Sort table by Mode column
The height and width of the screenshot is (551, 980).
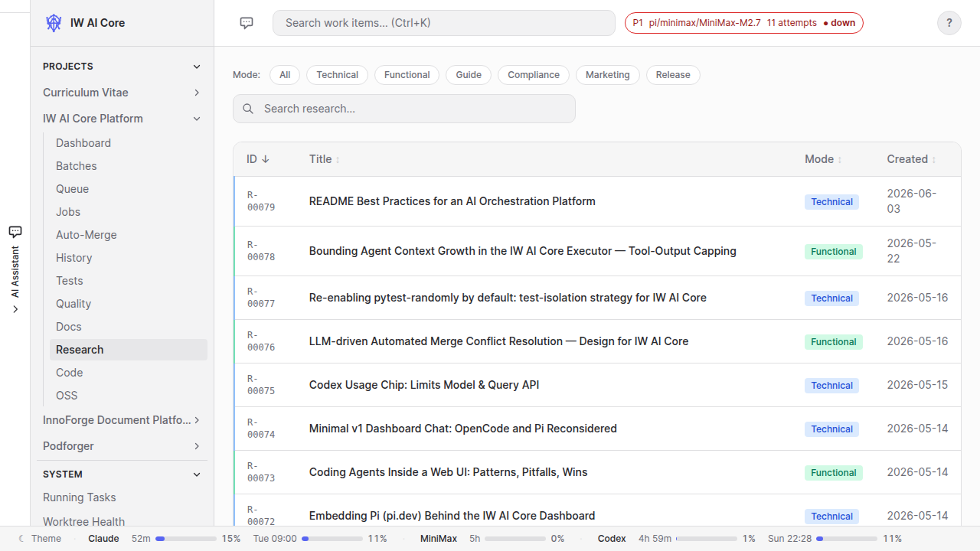point(823,159)
